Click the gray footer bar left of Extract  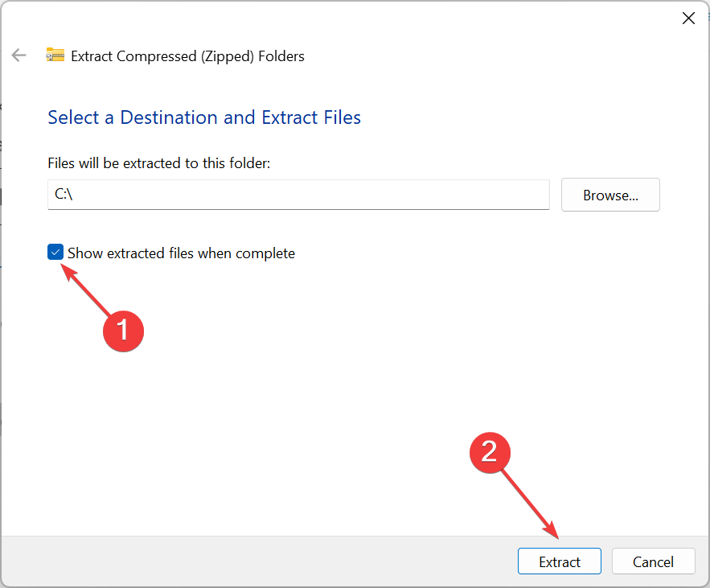(x=257, y=561)
